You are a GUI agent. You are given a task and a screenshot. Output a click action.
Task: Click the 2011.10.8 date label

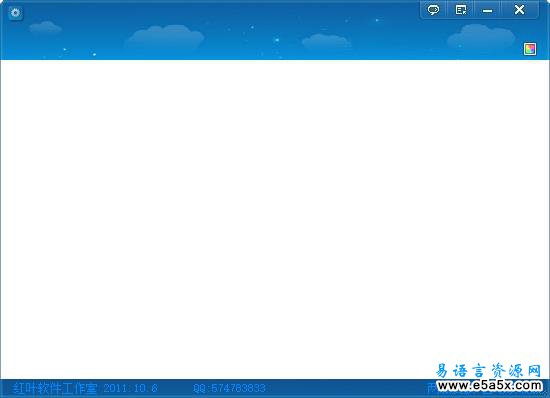(130, 388)
